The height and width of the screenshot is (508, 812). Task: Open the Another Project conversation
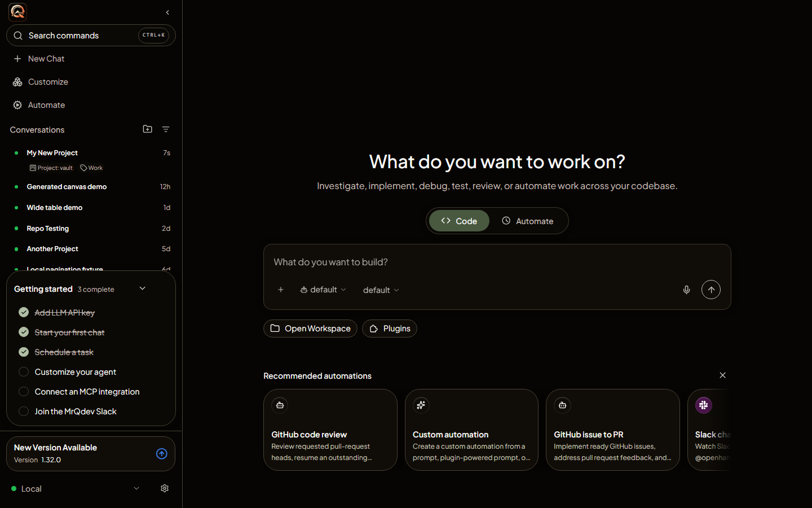[x=91, y=249]
